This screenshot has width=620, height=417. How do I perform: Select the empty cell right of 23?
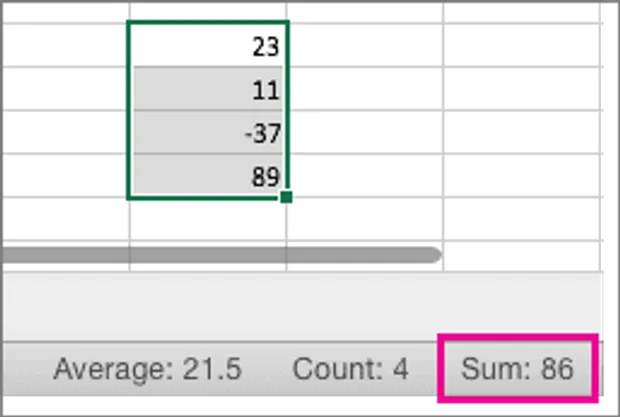[365, 45]
